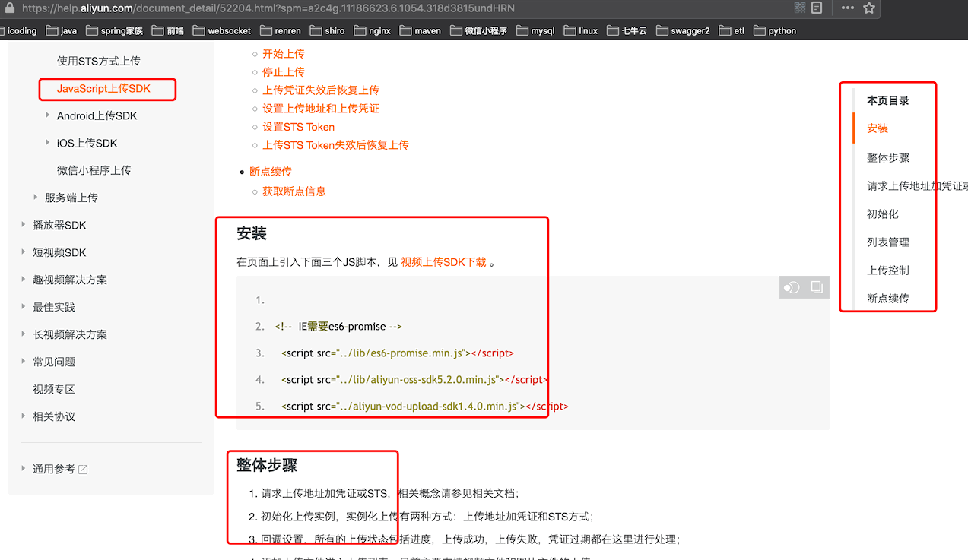Click the es6-promise.min.js script code line

[398, 353]
